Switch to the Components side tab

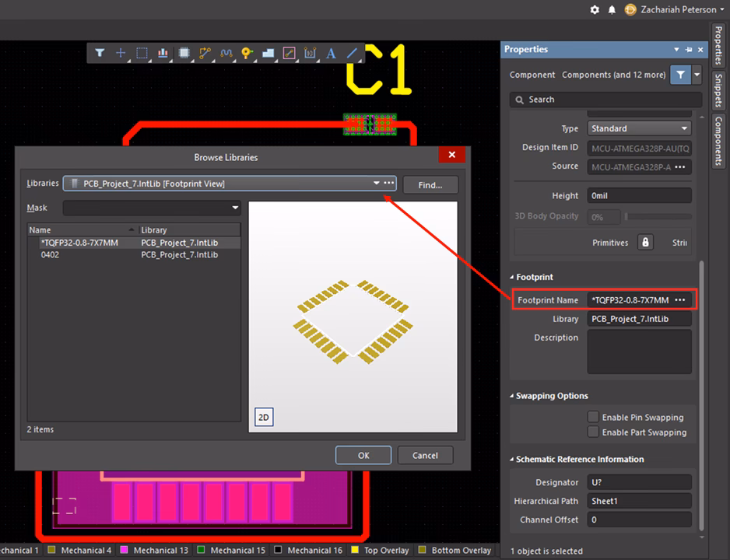click(718, 141)
